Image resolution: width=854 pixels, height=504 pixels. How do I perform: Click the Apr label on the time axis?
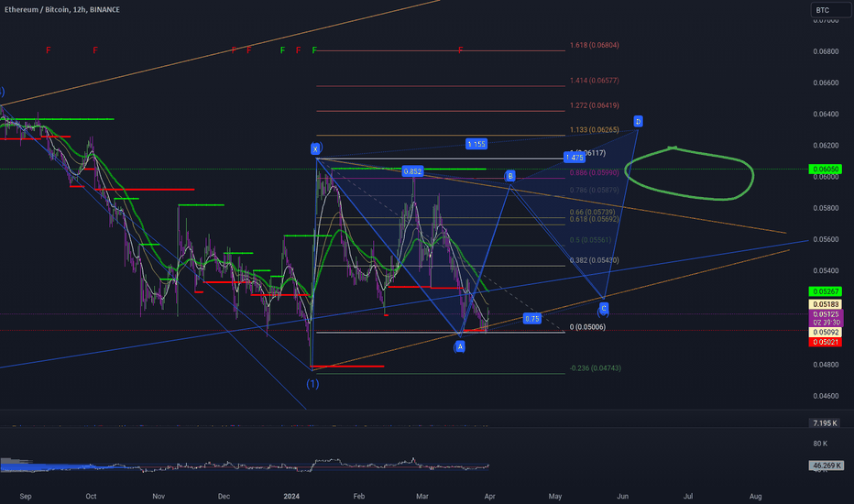489,497
